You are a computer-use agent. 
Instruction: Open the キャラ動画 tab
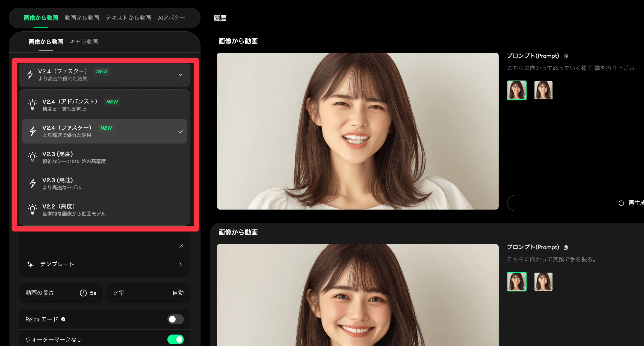[84, 42]
